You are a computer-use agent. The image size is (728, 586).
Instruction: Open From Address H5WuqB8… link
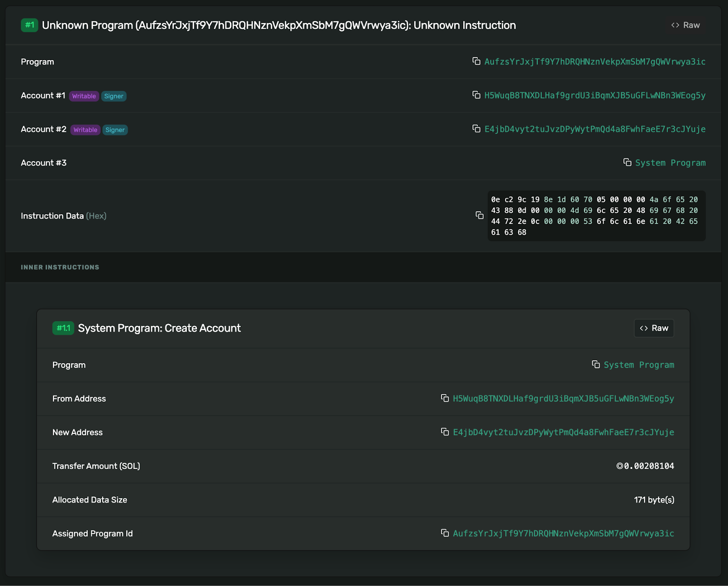pyautogui.click(x=563, y=399)
